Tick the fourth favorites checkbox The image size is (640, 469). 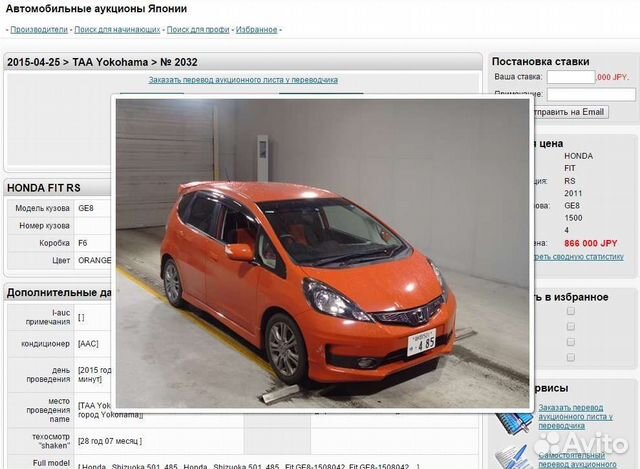[571, 358]
